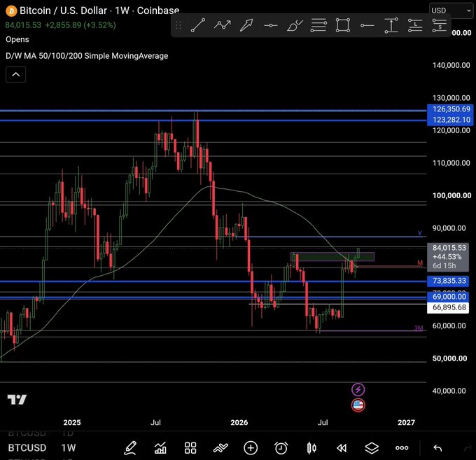Image resolution: width=476 pixels, height=460 pixels.
Task: Create an alert with clock icon
Action: (281, 448)
